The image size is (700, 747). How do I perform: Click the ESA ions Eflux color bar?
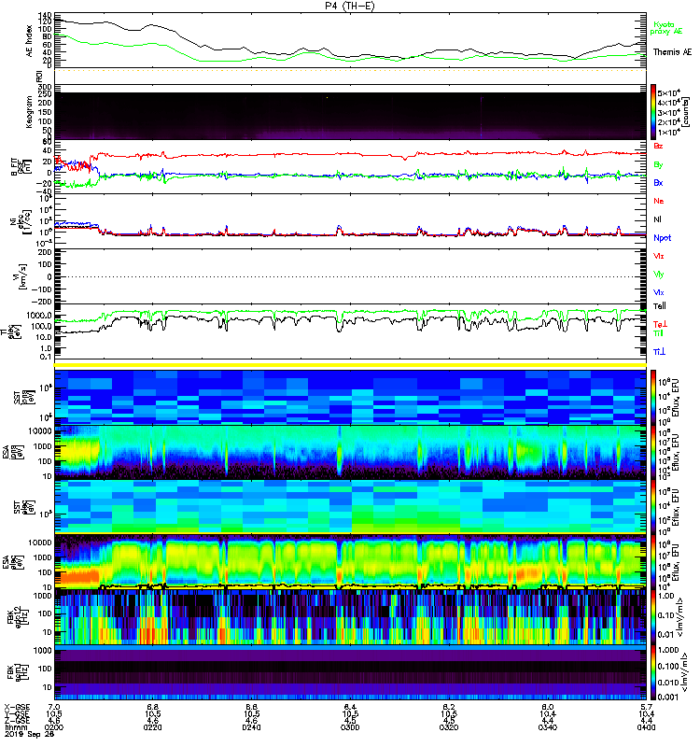tap(653, 452)
